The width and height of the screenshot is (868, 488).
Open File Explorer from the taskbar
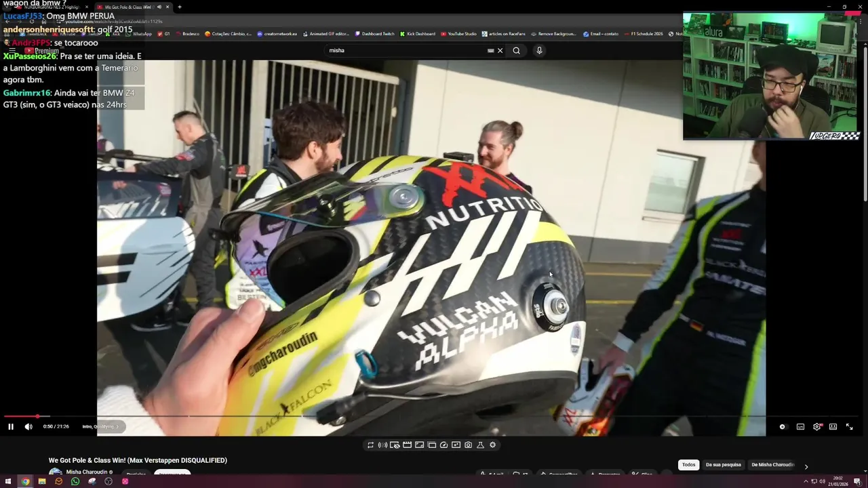[42, 481]
